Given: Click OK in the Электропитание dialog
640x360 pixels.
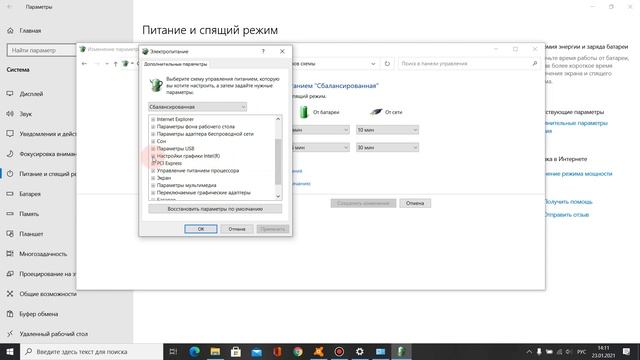Looking at the screenshot, I should point(201,229).
